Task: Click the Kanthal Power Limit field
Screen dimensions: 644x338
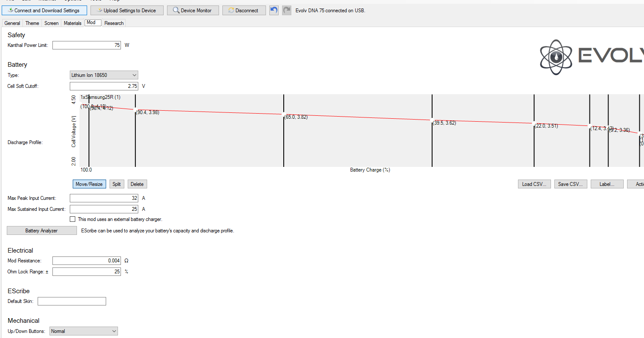Action: [87, 45]
